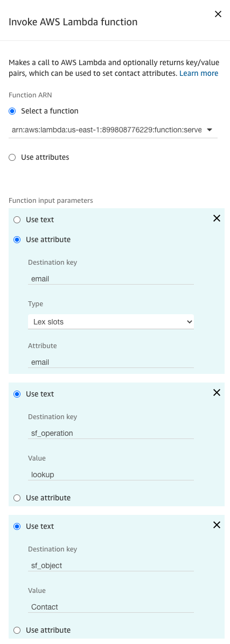
Task: Click the email Attribute field
Action: (110, 362)
